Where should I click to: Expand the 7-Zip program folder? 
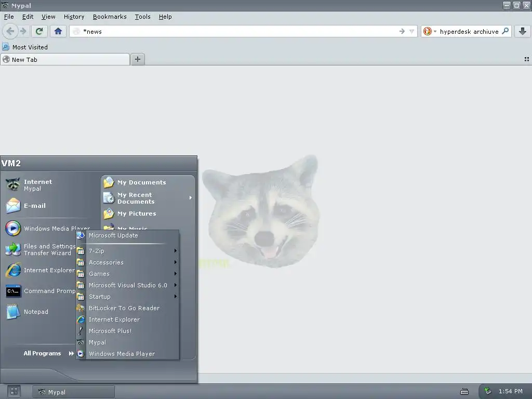coord(128,251)
